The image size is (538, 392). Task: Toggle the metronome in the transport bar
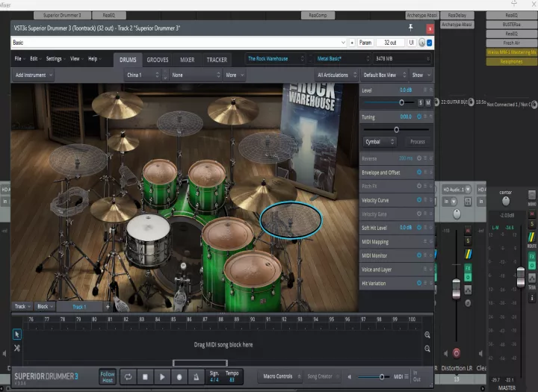197,377
